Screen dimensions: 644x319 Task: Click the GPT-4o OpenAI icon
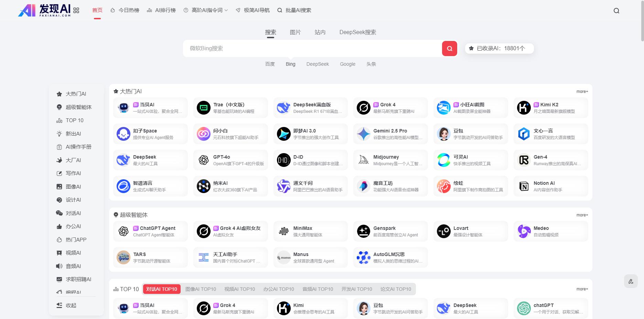pyautogui.click(x=204, y=160)
